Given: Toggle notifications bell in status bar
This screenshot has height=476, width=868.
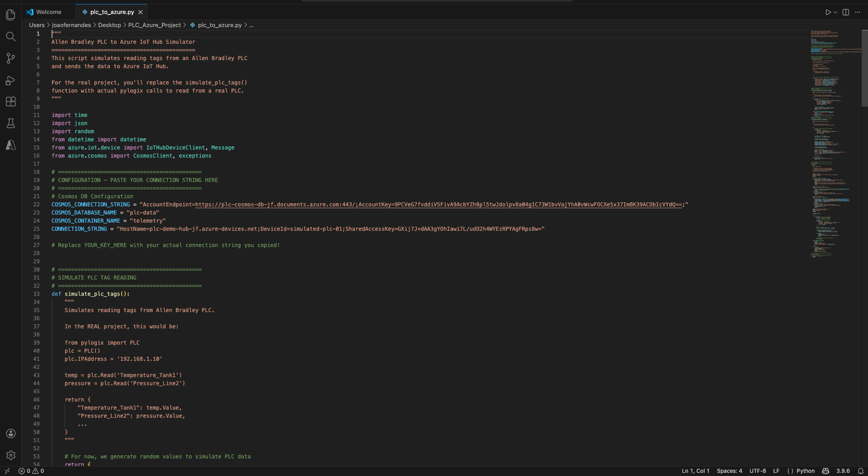Looking at the screenshot, I should click(861, 471).
